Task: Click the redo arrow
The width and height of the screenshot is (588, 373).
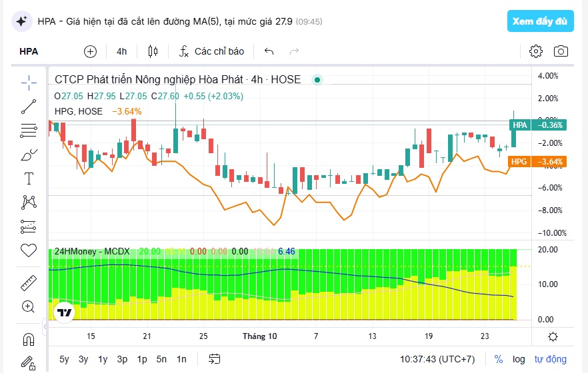Action: (294, 51)
